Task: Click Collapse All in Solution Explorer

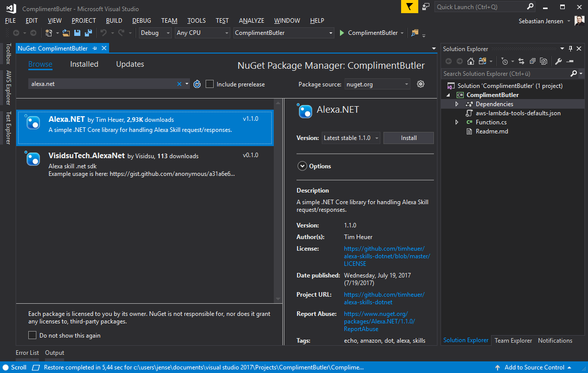Action: tap(532, 61)
